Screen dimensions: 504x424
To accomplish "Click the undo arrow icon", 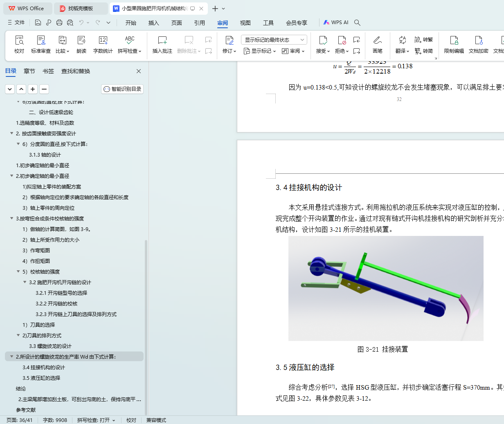I will click(x=81, y=22).
